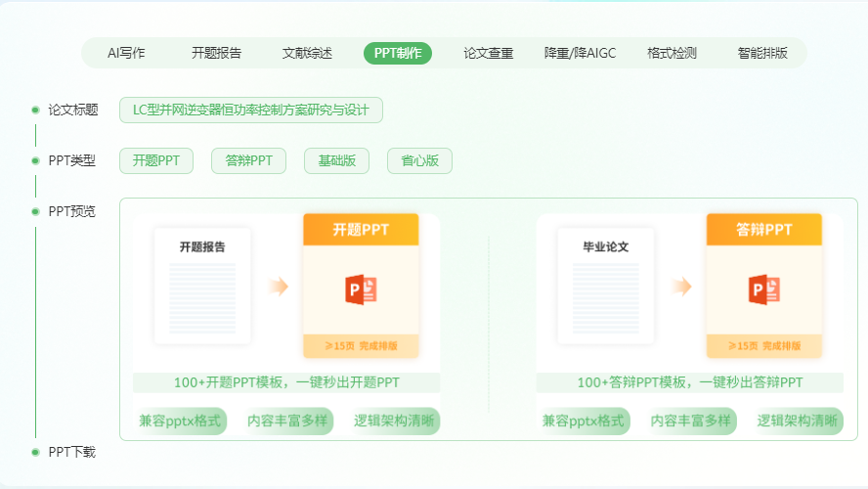Click the arrow icon beside 毕业论文 document
The image size is (868, 489).
(x=681, y=287)
